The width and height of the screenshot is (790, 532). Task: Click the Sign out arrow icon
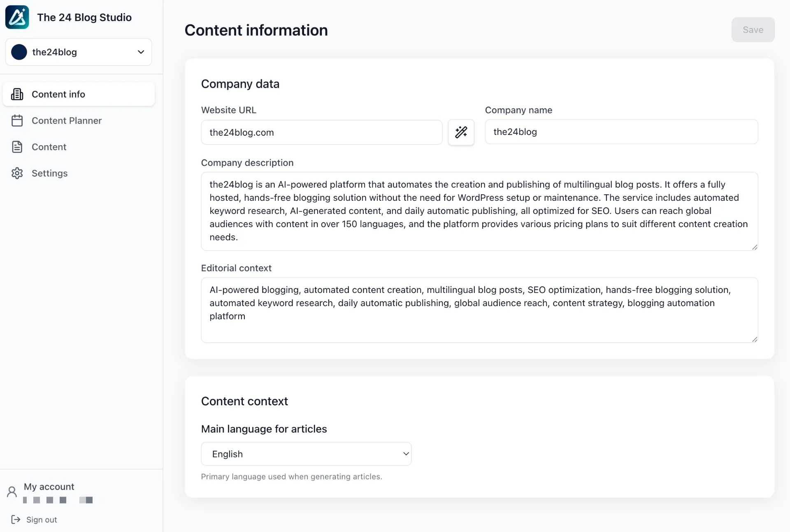pyautogui.click(x=16, y=520)
